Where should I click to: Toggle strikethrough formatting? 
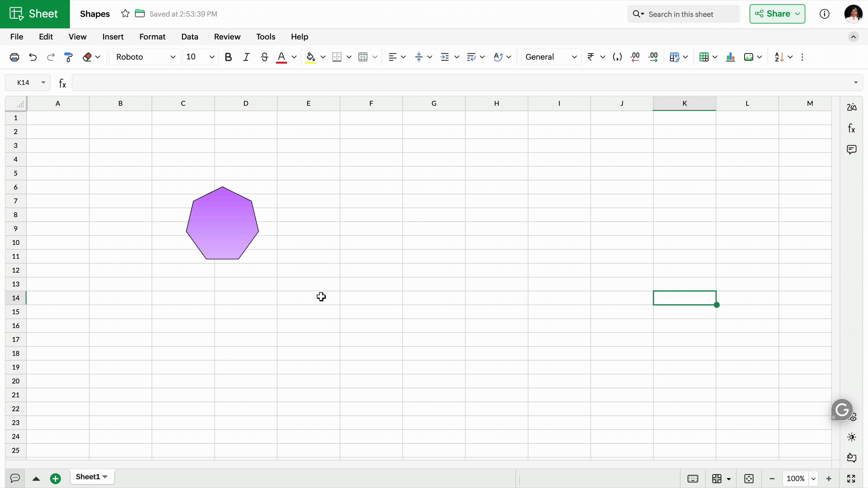[265, 57]
